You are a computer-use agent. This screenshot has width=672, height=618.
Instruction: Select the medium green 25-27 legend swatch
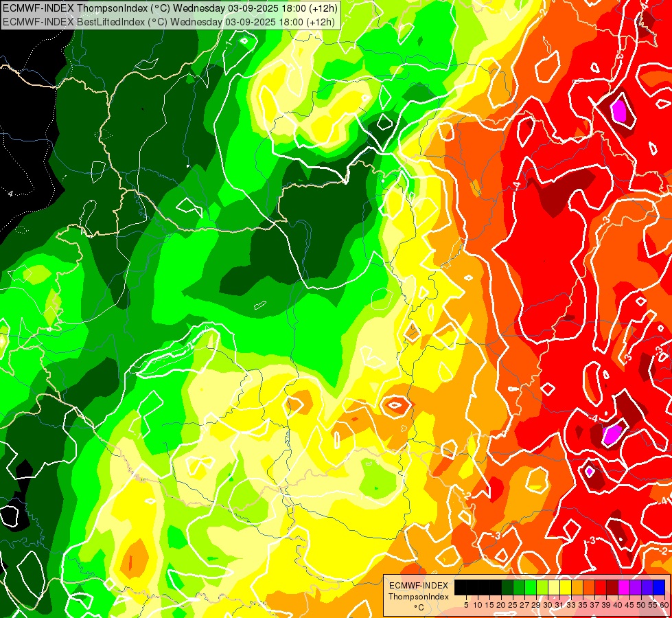pos(519,587)
